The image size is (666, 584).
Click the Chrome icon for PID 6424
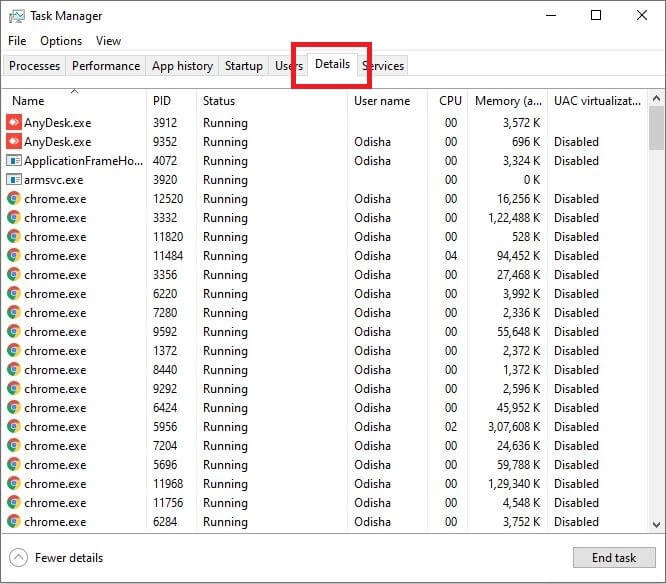[14, 408]
